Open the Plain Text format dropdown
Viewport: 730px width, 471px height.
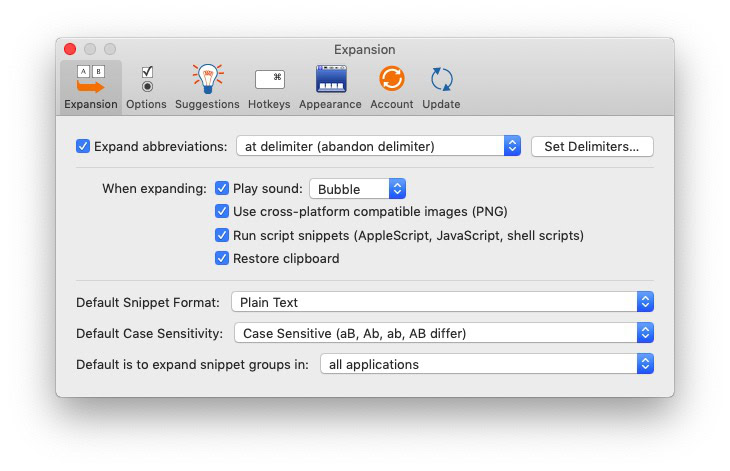point(442,302)
